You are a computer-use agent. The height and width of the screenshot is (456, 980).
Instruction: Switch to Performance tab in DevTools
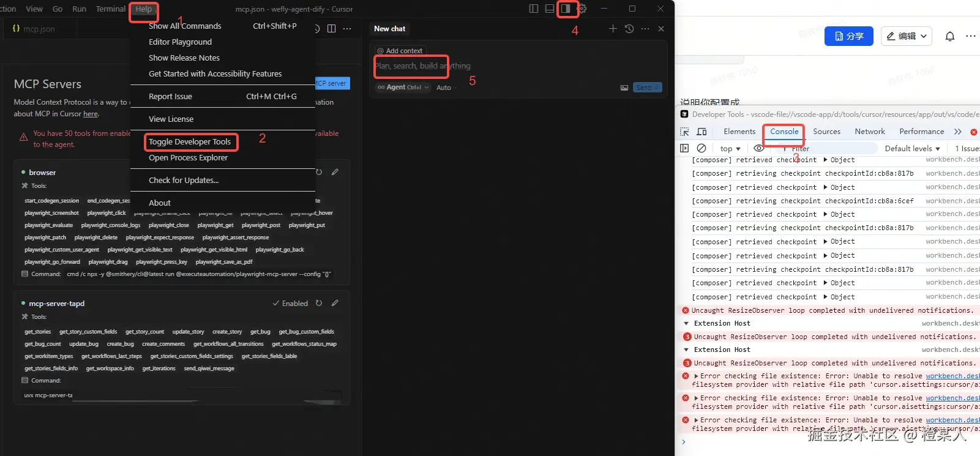coord(921,132)
